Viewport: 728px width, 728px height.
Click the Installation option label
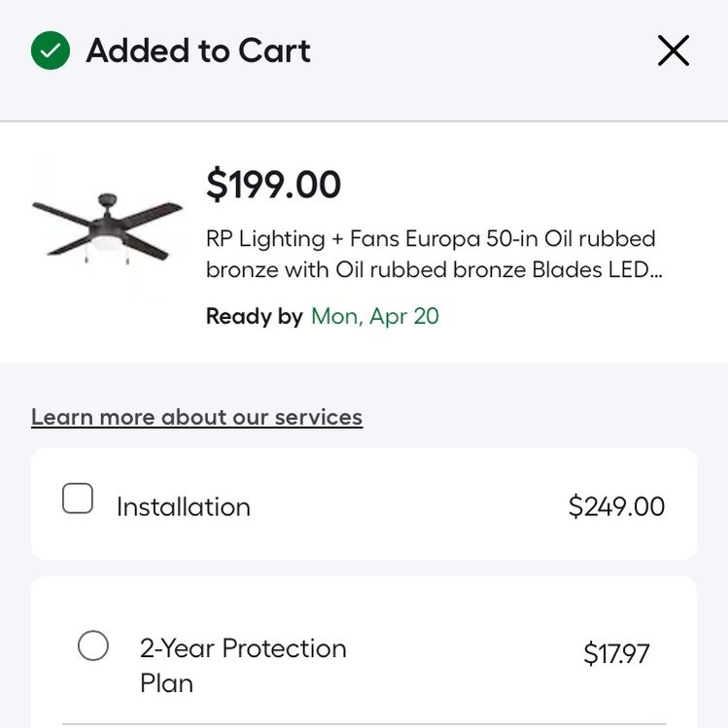184,506
